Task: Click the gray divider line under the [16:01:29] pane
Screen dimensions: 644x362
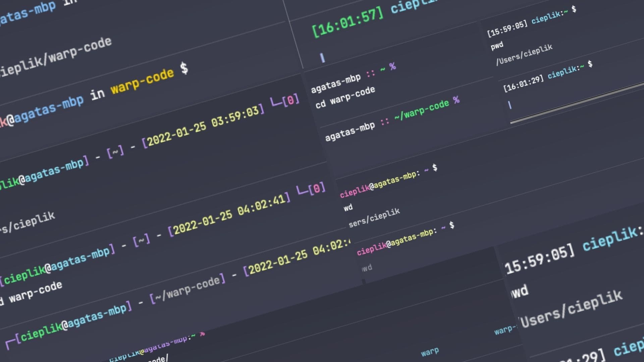Action: pos(577,103)
